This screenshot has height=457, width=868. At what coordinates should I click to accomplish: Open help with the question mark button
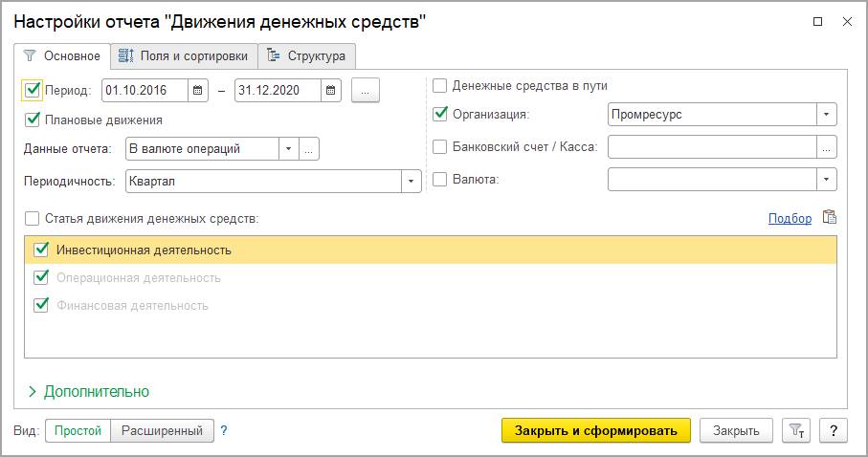point(834,431)
